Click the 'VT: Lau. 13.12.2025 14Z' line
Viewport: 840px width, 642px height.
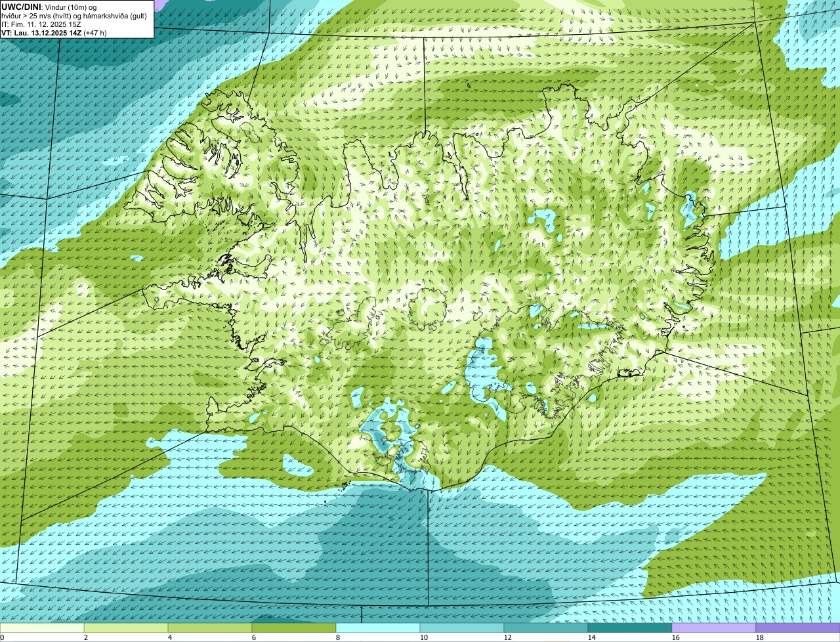[41, 33]
